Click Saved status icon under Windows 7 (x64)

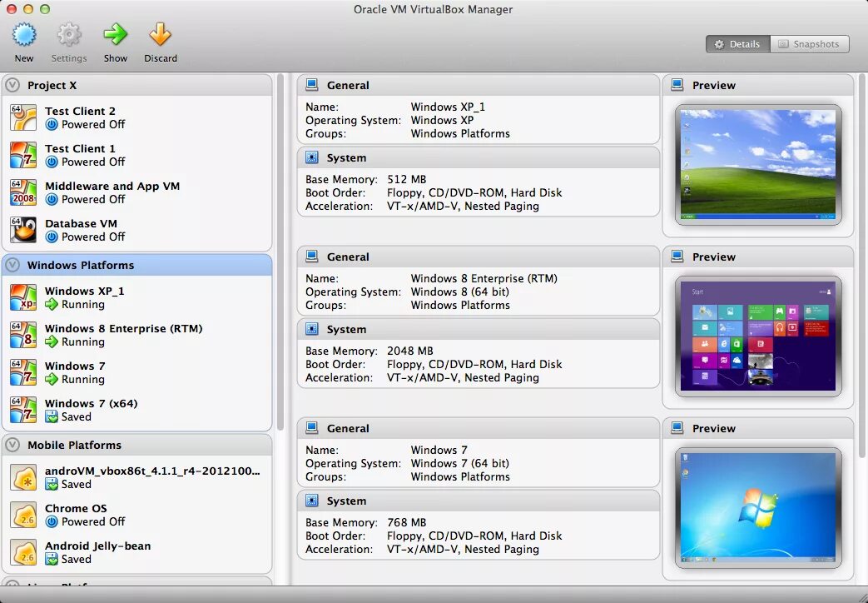[x=52, y=416]
